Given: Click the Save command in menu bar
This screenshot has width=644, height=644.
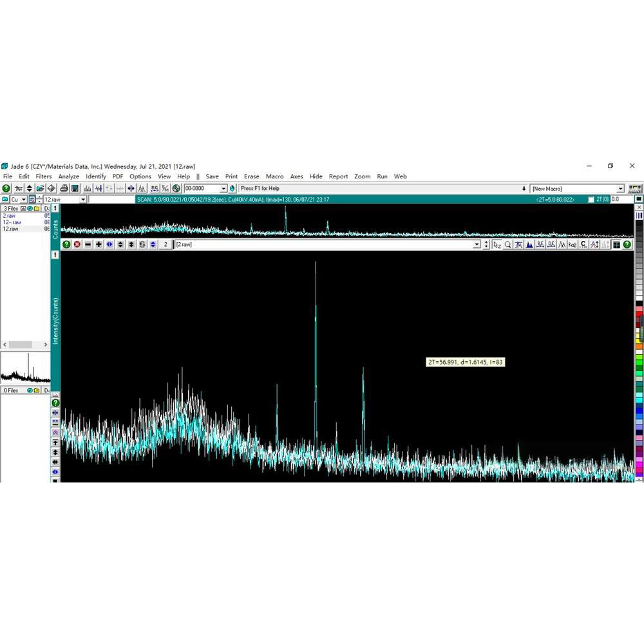Looking at the screenshot, I should pyautogui.click(x=212, y=176).
